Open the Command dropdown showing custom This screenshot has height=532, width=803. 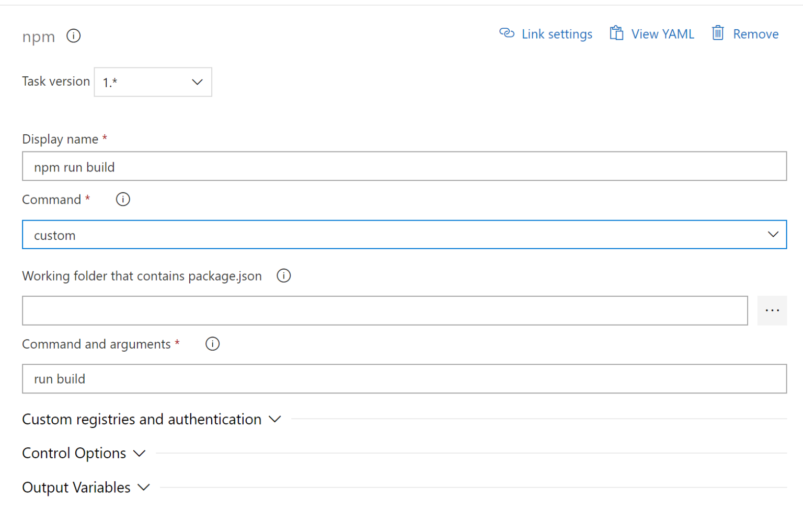(404, 235)
